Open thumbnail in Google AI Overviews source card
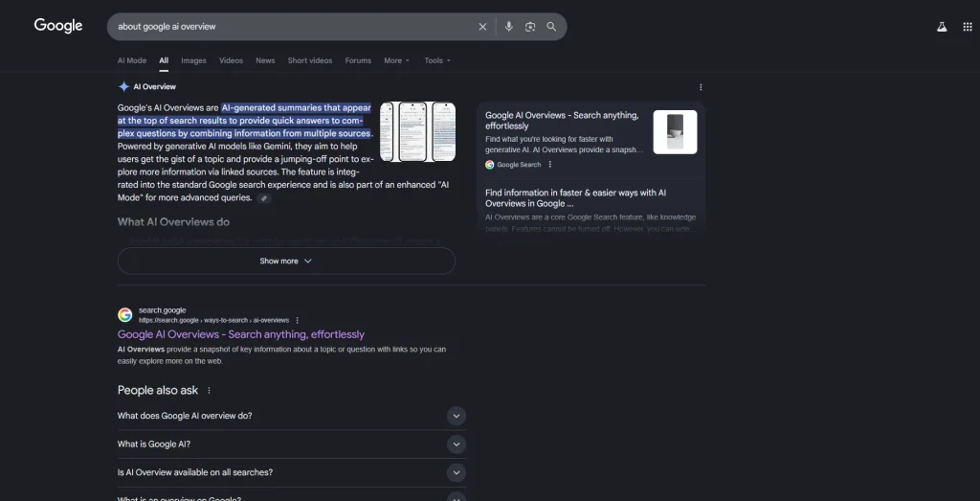 click(675, 132)
